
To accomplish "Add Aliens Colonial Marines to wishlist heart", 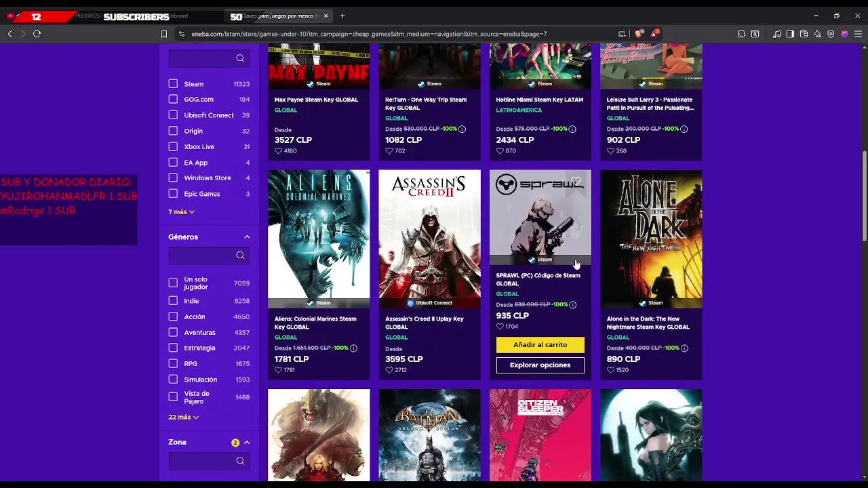I will (278, 370).
